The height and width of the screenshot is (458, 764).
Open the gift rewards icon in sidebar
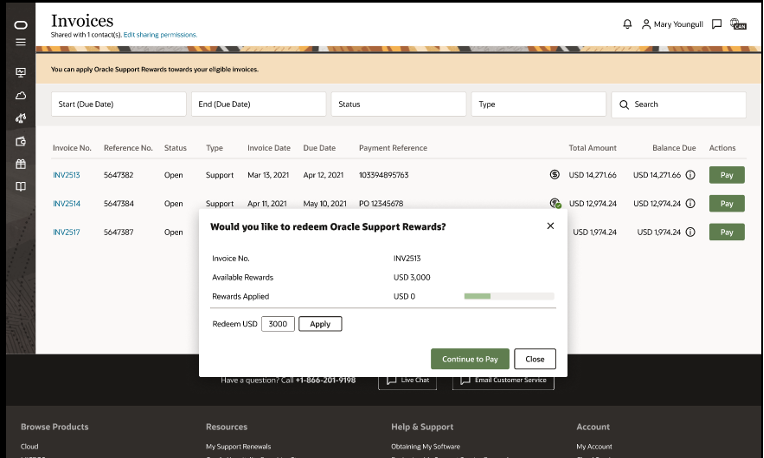coord(20,164)
